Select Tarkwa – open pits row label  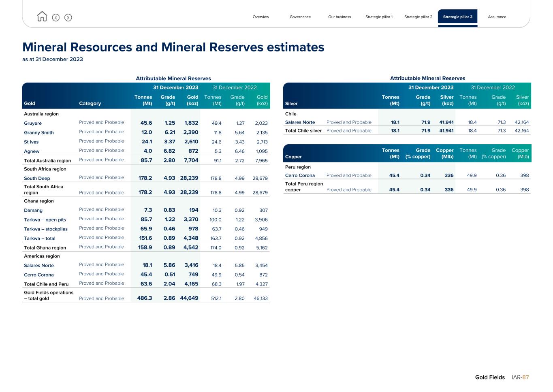(x=45, y=220)
